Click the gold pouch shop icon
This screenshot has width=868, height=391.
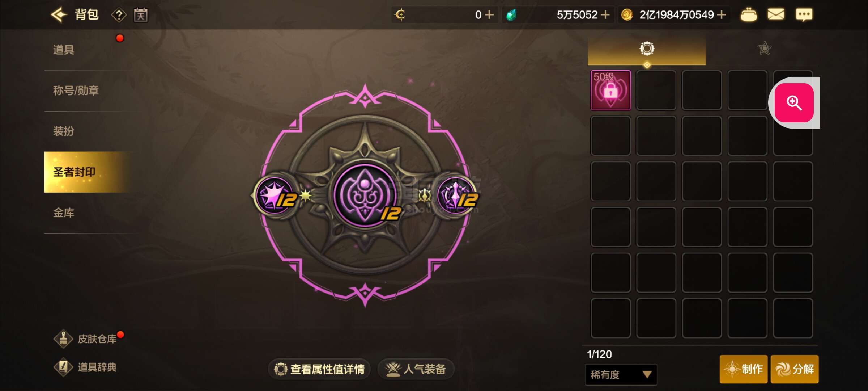click(x=748, y=15)
